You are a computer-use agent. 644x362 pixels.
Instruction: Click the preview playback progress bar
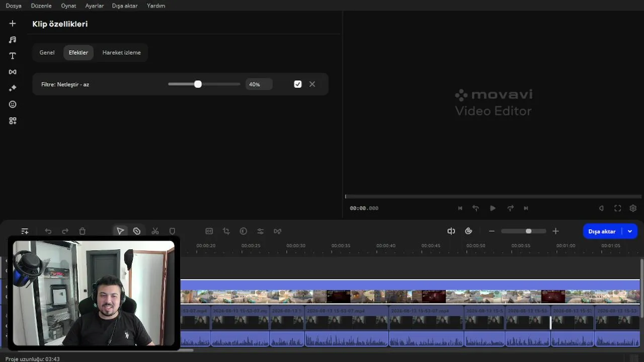(493, 197)
